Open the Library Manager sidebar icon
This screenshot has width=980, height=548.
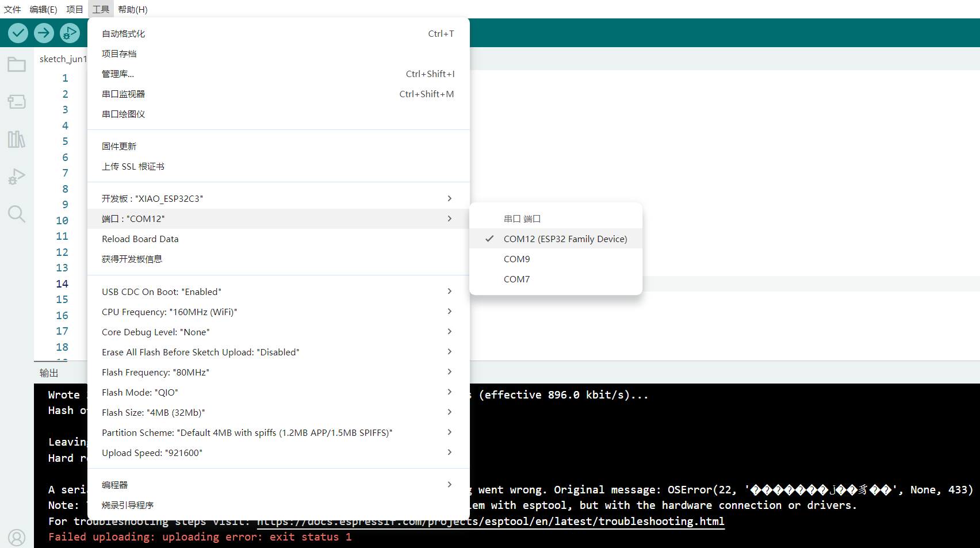pyautogui.click(x=17, y=139)
